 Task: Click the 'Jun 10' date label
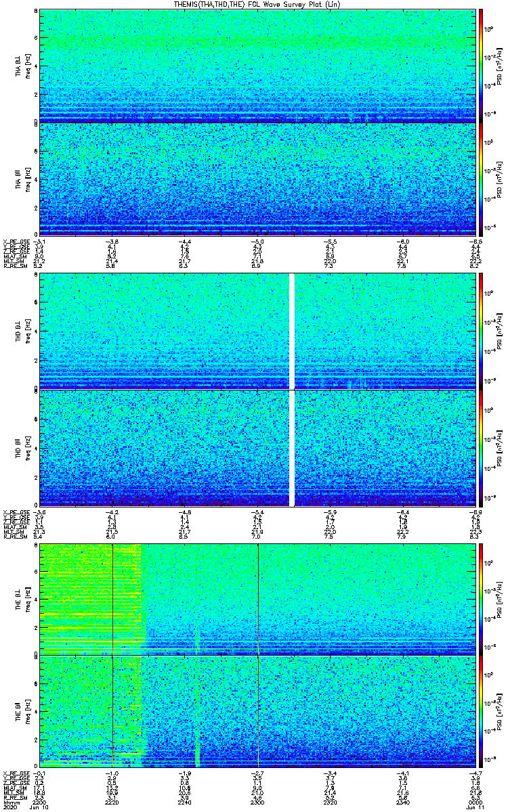point(40,808)
